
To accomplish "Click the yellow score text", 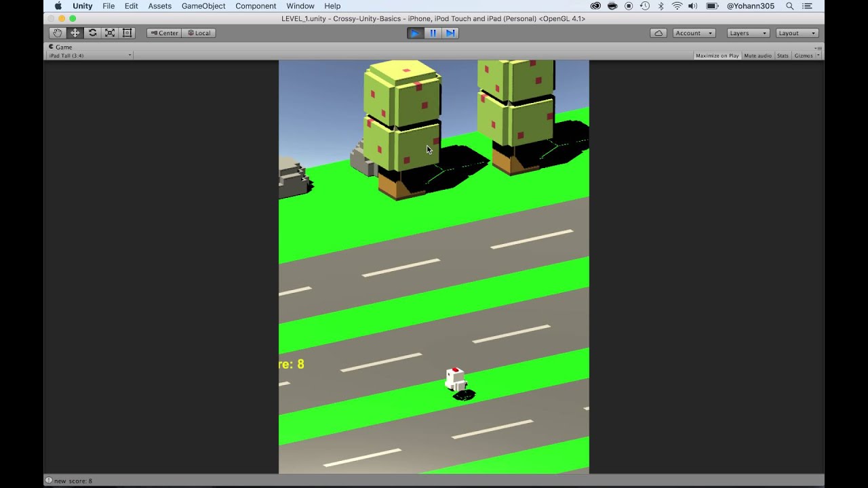I will point(292,364).
